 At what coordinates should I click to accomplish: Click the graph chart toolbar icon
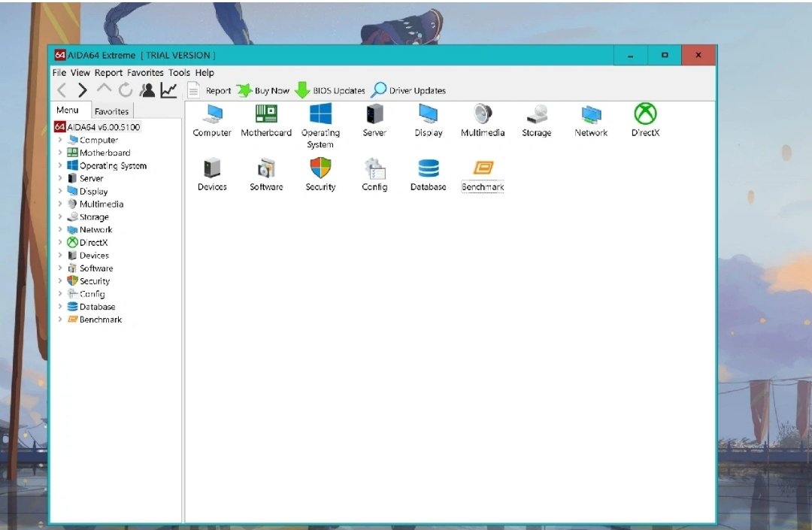pyautogui.click(x=168, y=90)
